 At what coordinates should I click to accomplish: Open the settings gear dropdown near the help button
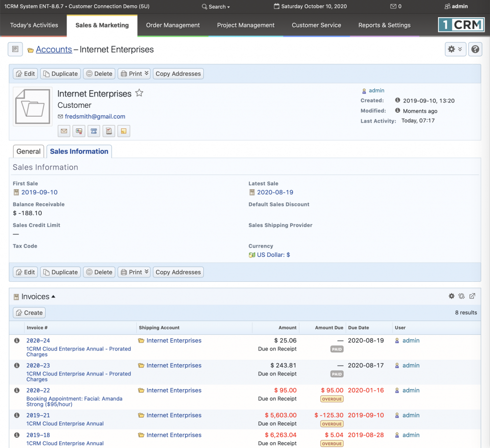[x=455, y=49]
